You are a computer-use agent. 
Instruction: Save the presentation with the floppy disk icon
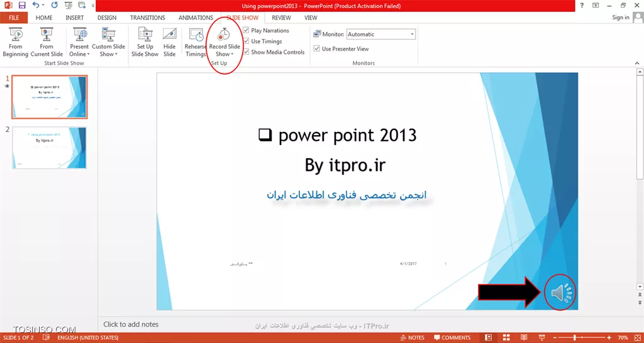[22, 6]
